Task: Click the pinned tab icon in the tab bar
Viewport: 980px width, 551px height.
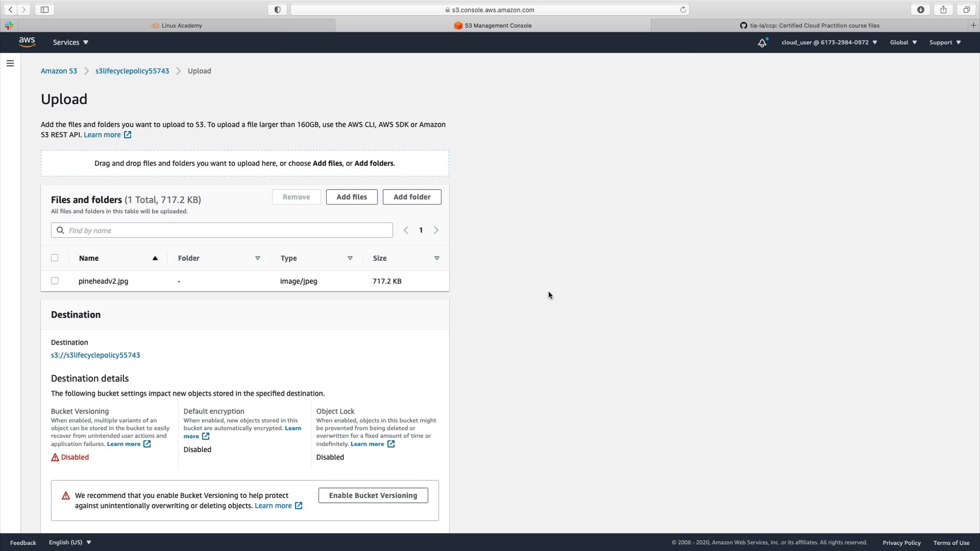Action: (x=9, y=25)
